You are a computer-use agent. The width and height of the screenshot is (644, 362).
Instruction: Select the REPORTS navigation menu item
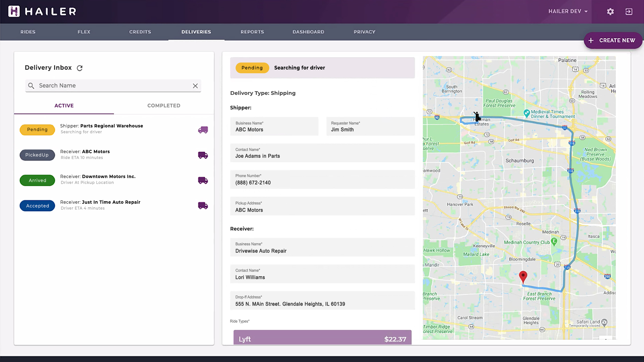pyautogui.click(x=252, y=32)
